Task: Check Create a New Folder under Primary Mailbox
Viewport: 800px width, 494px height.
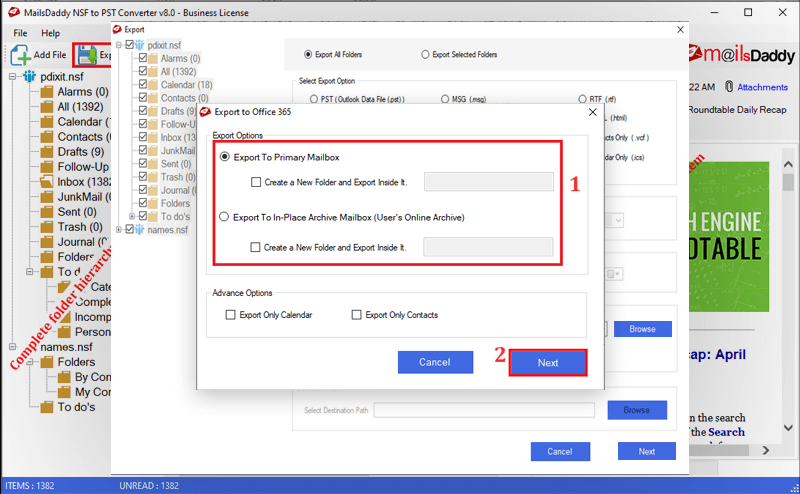Action: [x=256, y=182]
